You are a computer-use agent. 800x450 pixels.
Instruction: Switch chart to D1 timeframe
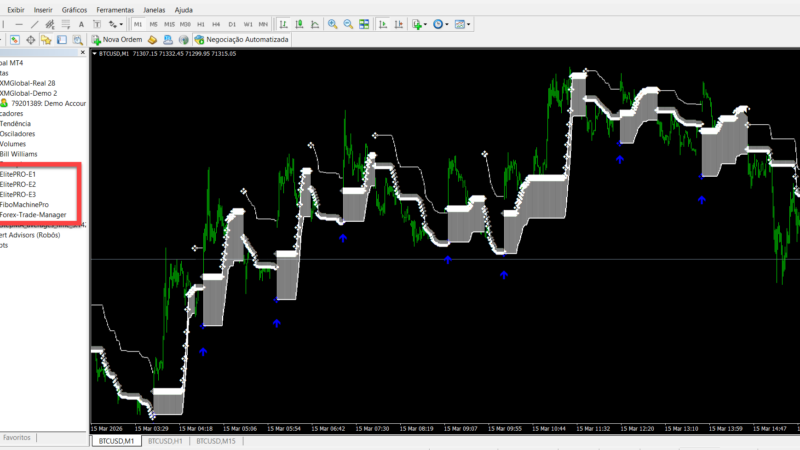(x=232, y=24)
